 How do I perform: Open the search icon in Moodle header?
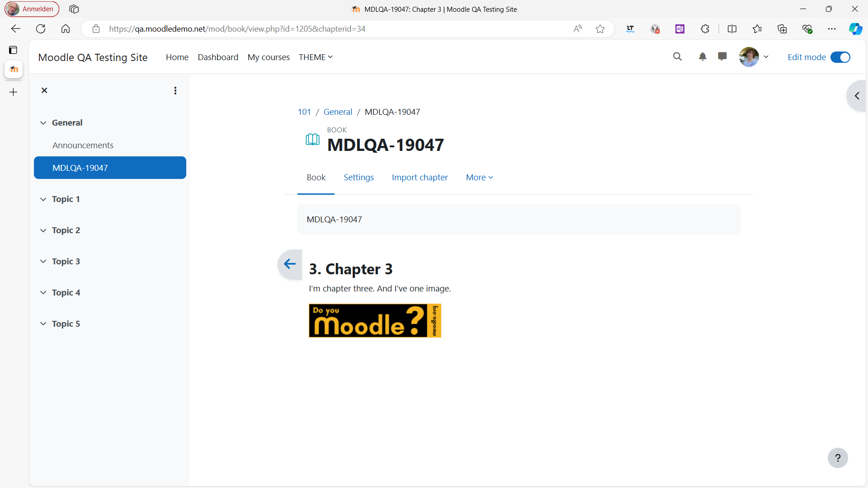tap(677, 57)
